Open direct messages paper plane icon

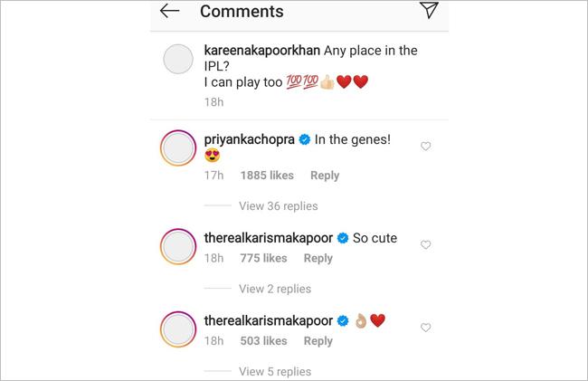429,10
